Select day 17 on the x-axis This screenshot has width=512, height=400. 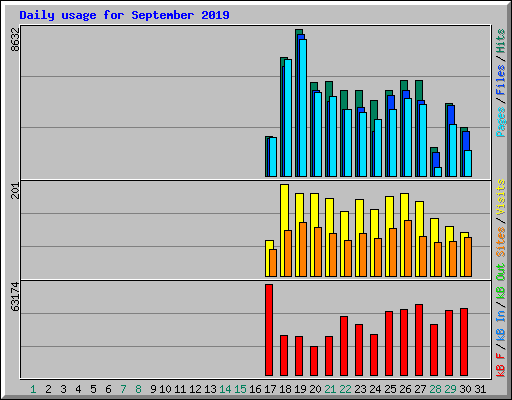(270, 389)
